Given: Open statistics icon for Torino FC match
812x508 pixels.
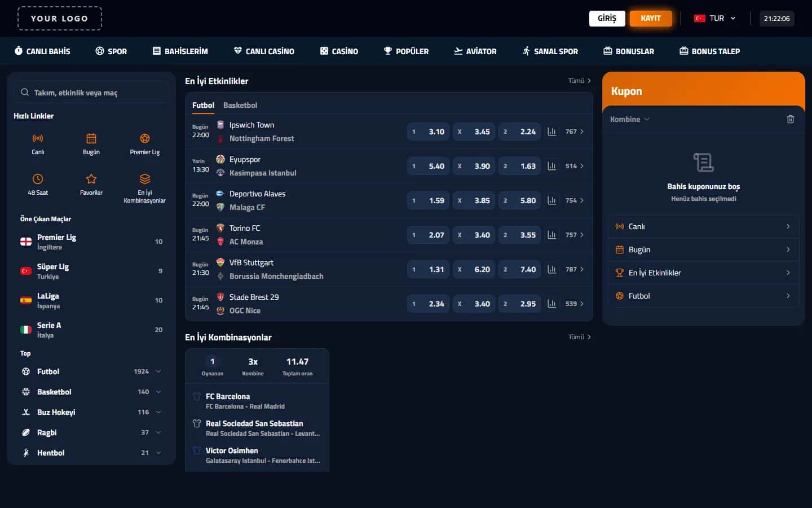Looking at the screenshot, I should [552, 235].
